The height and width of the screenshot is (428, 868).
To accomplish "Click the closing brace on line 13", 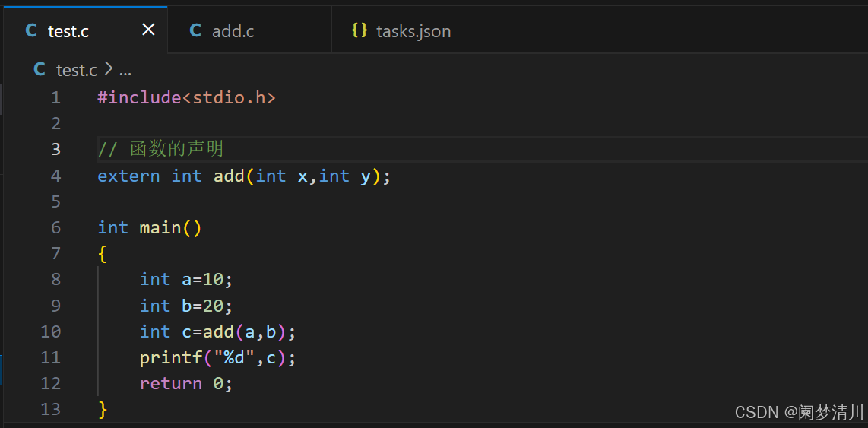I will [x=102, y=410].
